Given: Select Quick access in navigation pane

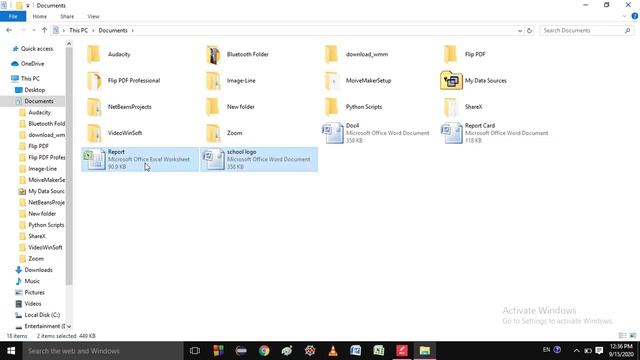Looking at the screenshot, I should click(37, 49).
